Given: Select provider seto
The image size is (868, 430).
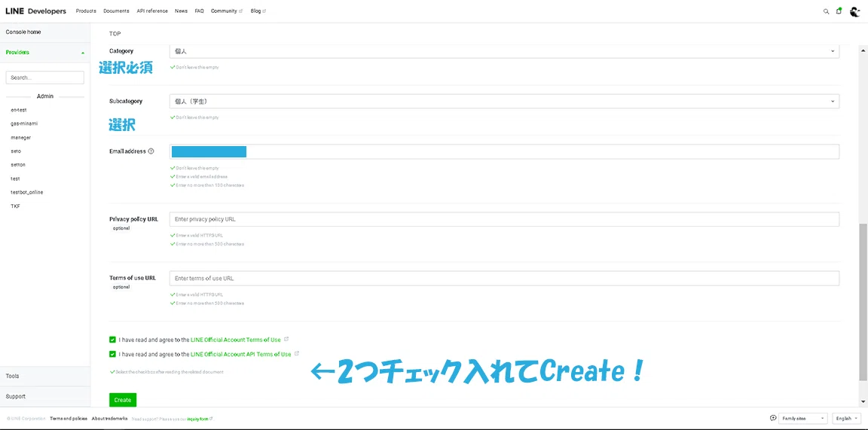Looking at the screenshot, I should tap(16, 151).
